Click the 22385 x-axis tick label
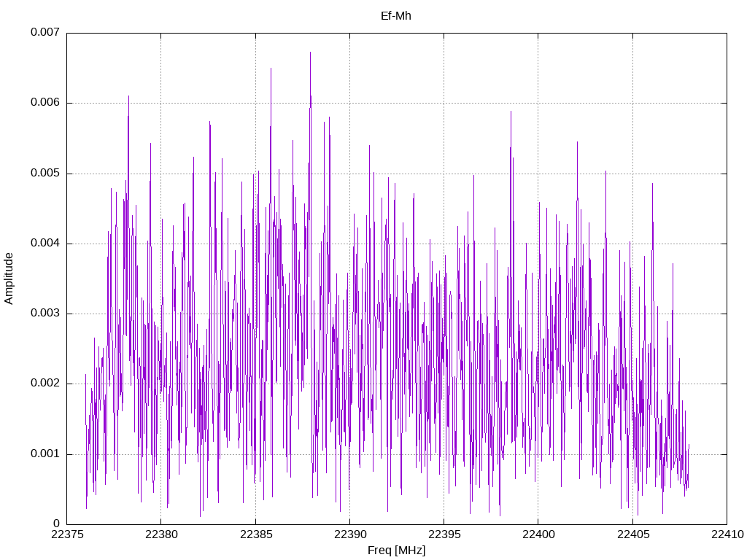747x560 pixels. click(x=256, y=534)
